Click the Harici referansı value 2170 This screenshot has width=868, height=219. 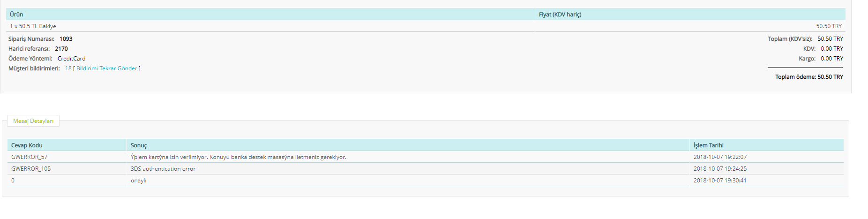pos(61,49)
